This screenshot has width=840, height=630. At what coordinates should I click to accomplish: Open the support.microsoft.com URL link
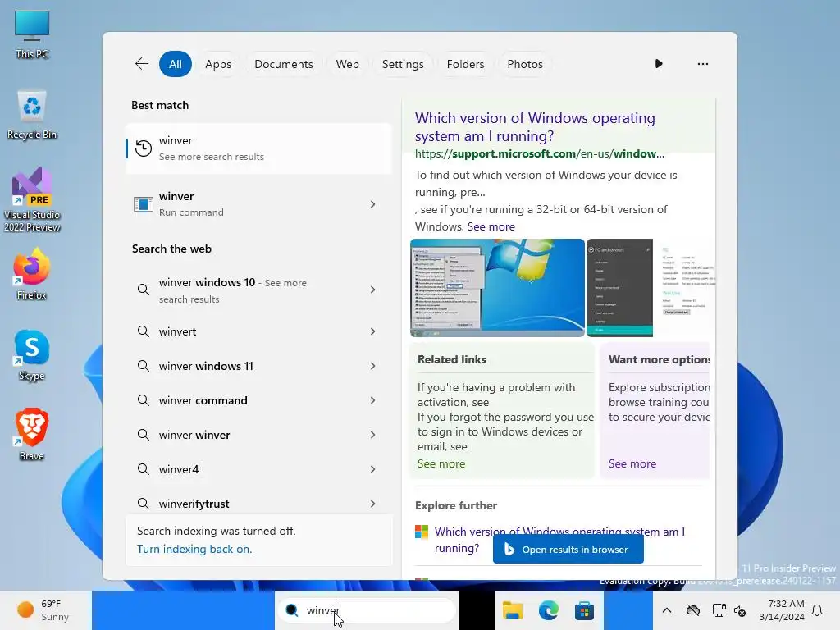click(540, 153)
